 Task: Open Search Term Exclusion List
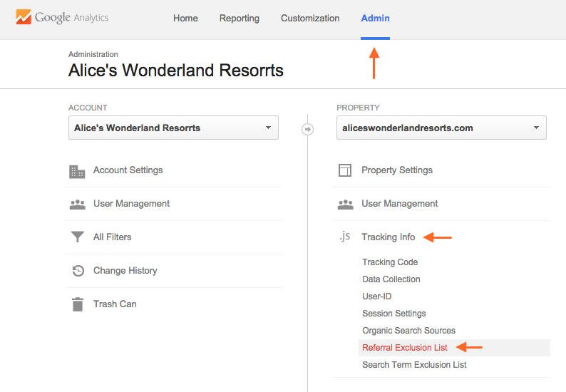[x=414, y=365]
